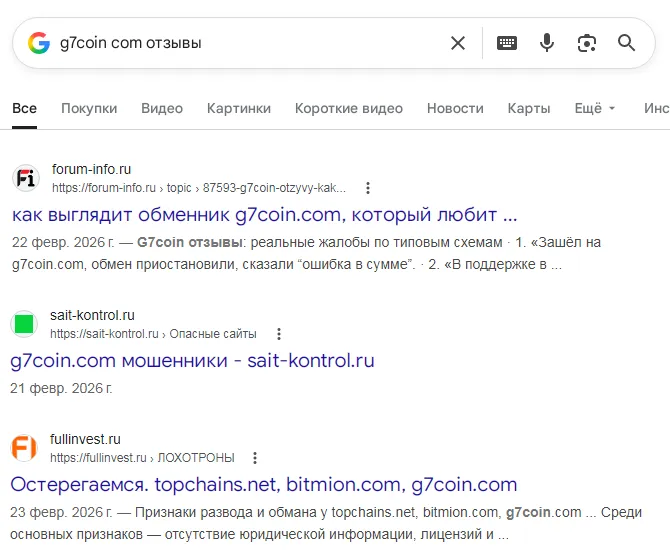Open sait-kontrol.ru result three-dot menu
Viewport: 670px width, 551px height.
click(x=279, y=334)
